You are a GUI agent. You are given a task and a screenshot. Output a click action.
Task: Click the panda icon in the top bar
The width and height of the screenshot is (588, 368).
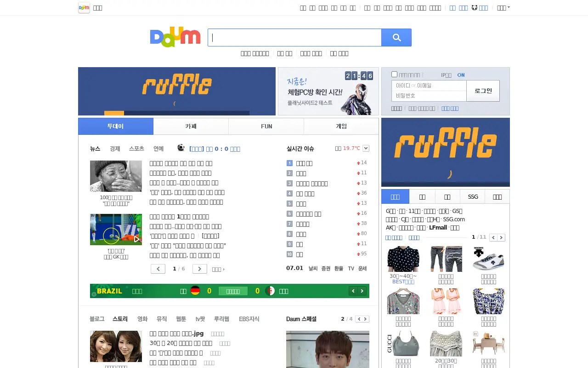click(475, 8)
